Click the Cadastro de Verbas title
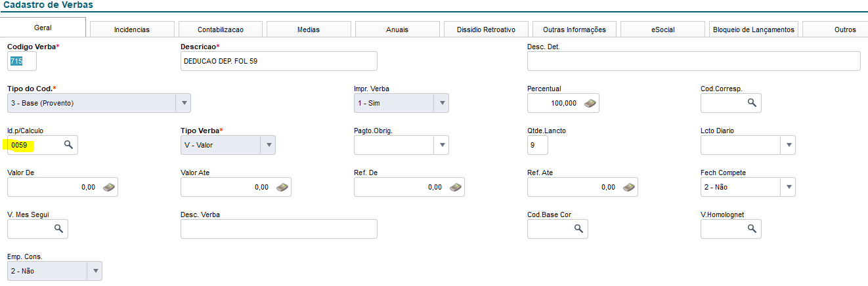The height and width of the screenshot is (286, 868). coord(48,5)
